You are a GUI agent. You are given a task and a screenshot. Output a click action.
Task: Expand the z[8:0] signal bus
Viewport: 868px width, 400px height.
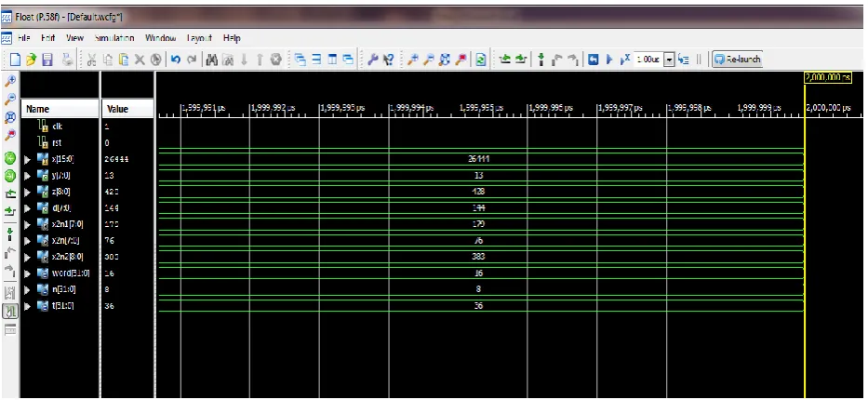tap(28, 192)
